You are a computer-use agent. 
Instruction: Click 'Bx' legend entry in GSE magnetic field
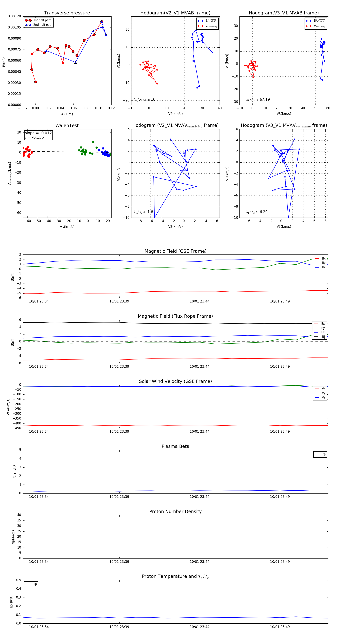tap(320, 259)
